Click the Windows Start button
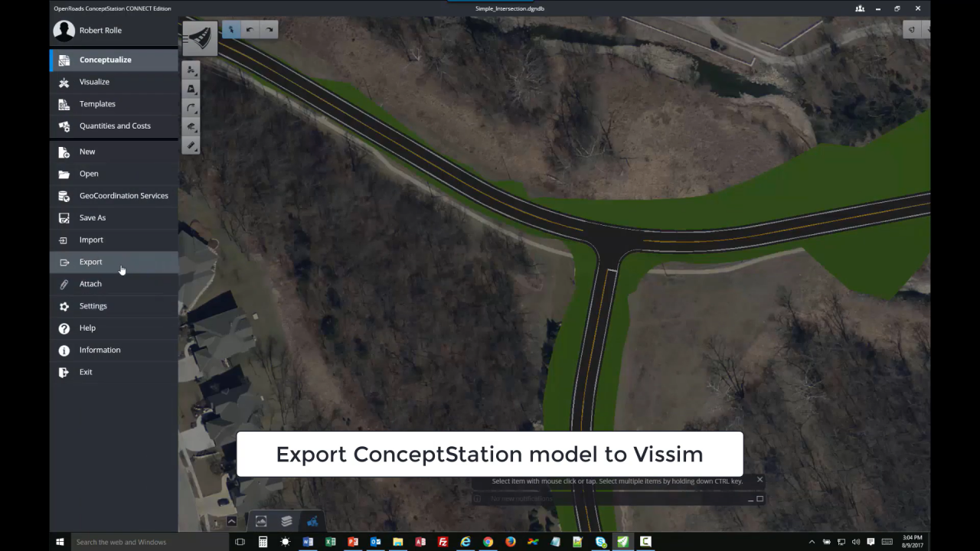 [x=60, y=542]
